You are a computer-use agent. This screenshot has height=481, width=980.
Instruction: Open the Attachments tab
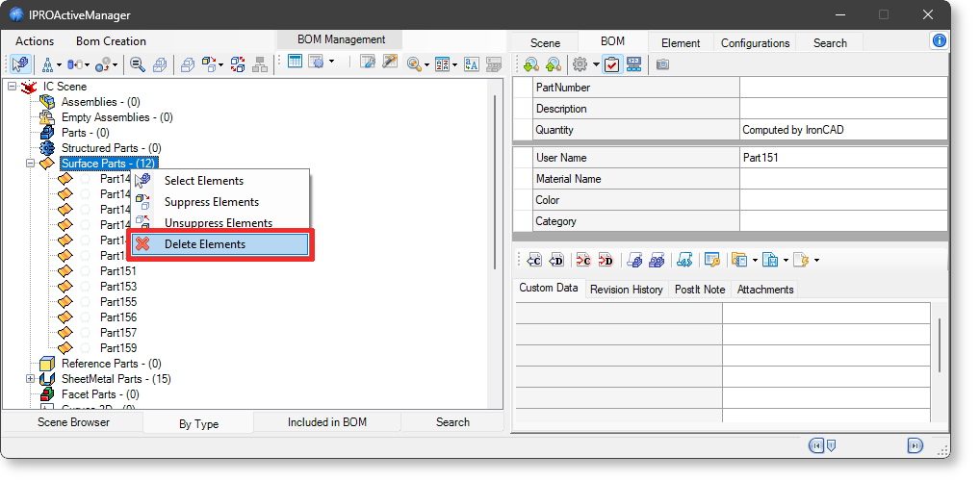[x=765, y=290]
